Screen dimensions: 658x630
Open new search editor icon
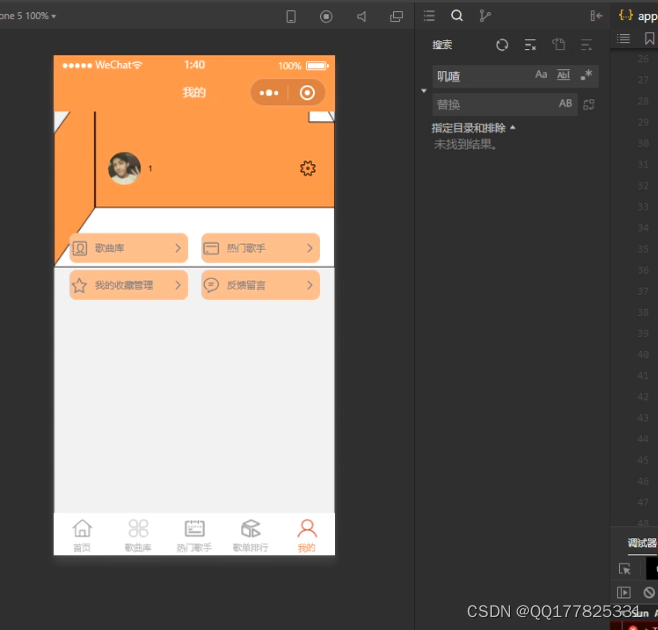click(558, 44)
